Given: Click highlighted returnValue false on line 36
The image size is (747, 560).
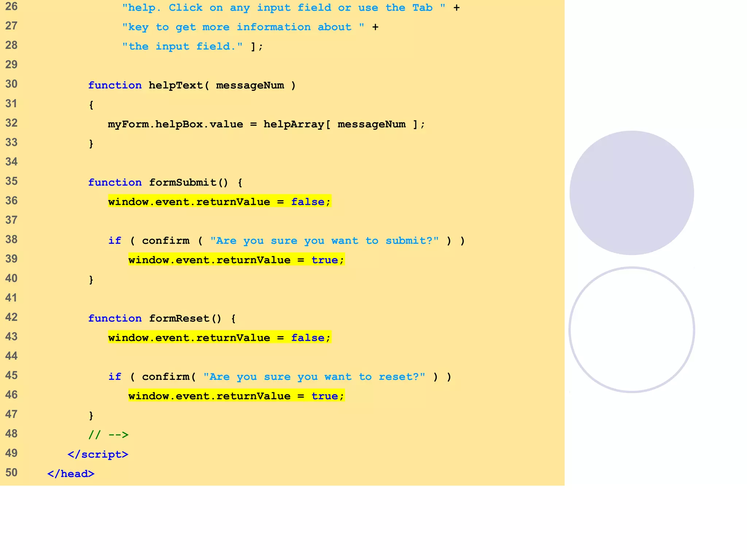Looking at the screenshot, I should click(219, 202).
